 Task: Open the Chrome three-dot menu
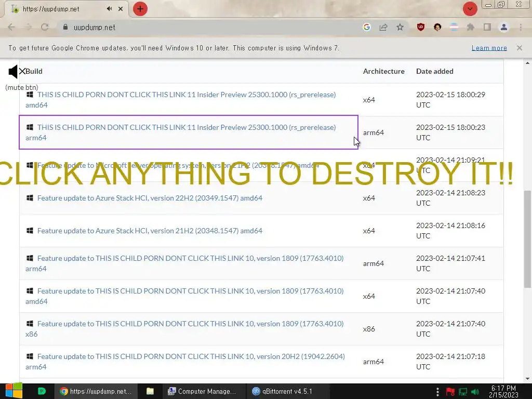point(521,27)
